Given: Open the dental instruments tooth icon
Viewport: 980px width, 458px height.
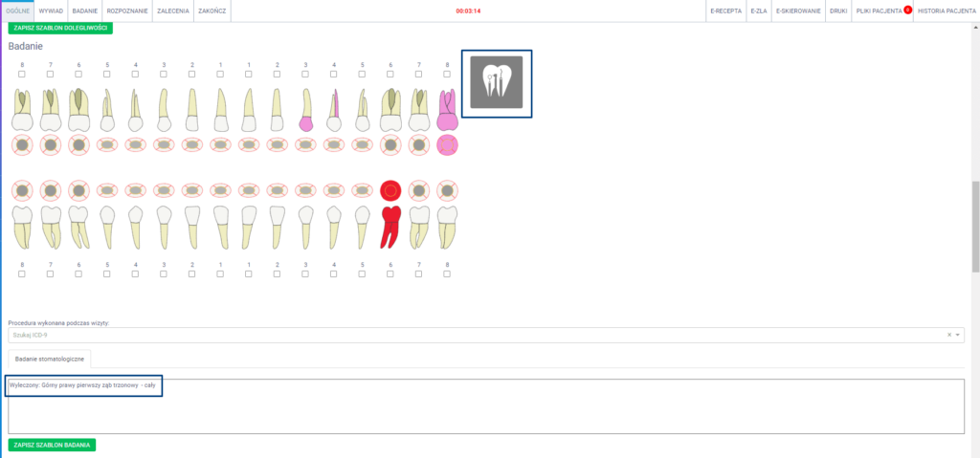Looking at the screenshot, I should coord(496,83).
